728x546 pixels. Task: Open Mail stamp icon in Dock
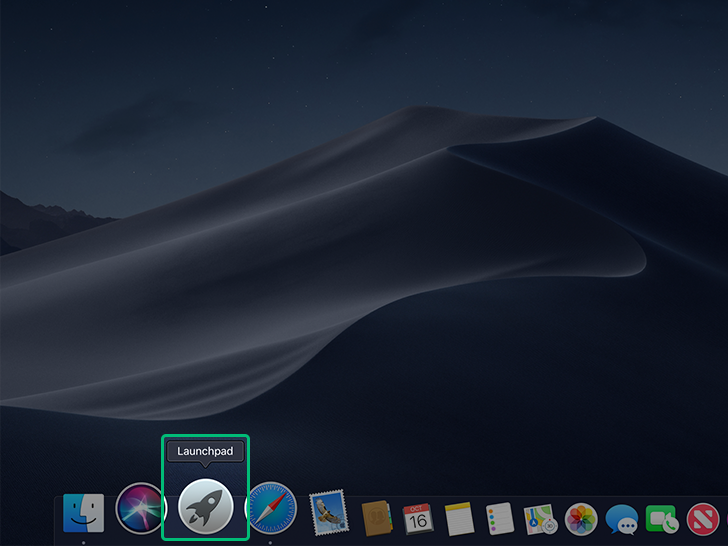pos(329,512)
